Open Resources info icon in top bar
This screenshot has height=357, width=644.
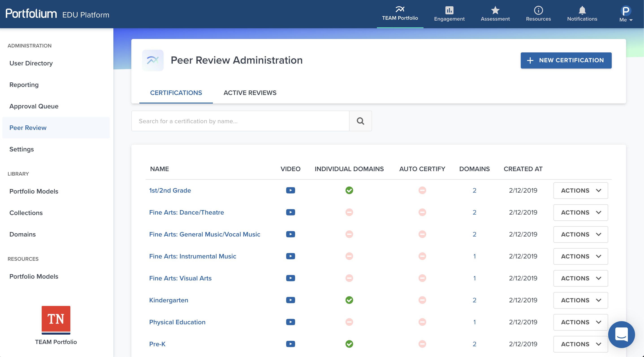538,11
